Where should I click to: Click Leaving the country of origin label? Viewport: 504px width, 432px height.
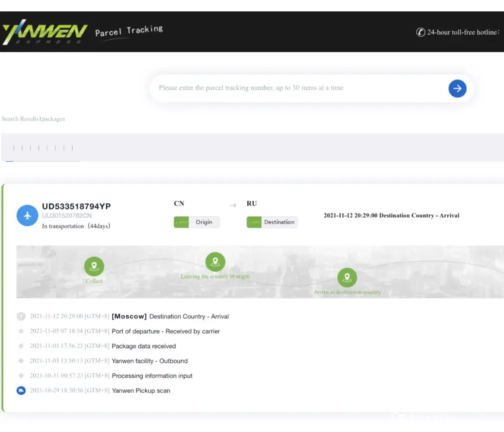(x=215, y=276)
